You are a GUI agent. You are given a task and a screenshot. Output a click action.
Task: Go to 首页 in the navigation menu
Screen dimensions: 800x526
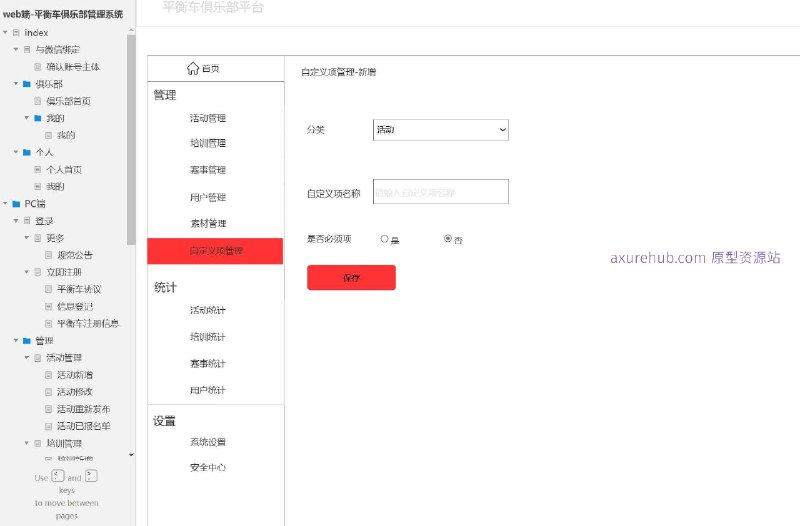click(x=211, y=68)
